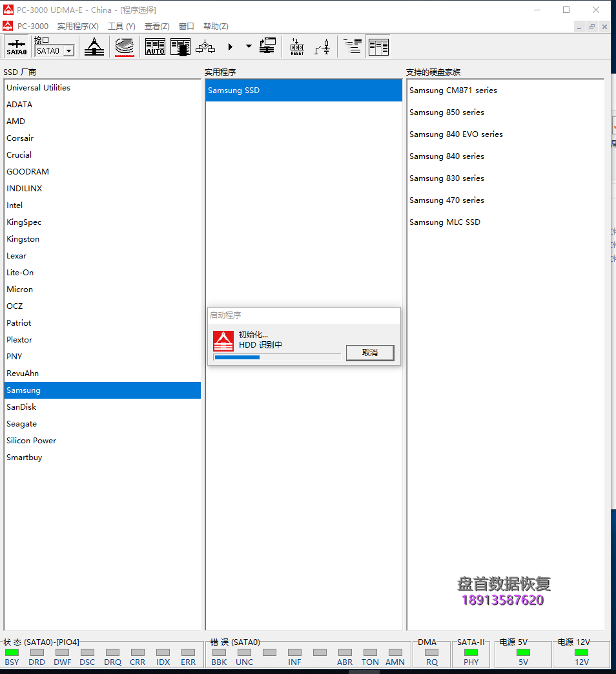The image size is (616, 674).
Task: Restore the inner MDI child window
Action: pos(592,26)
